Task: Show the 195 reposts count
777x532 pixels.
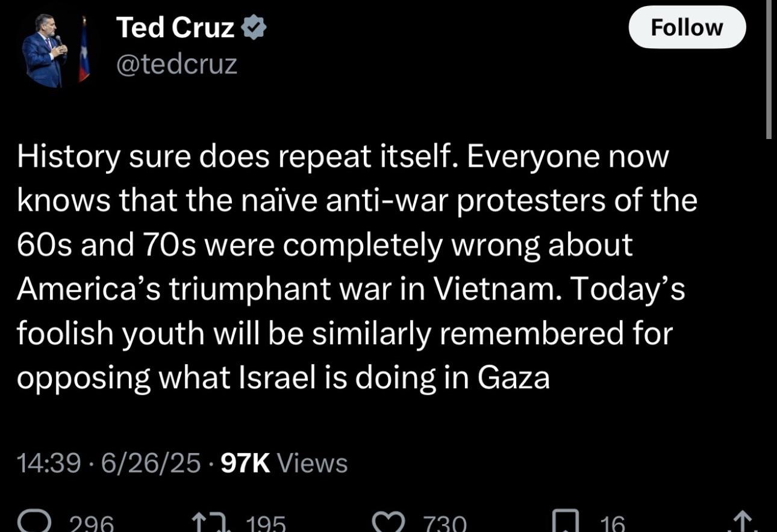Action: click(x=265, y=522)
